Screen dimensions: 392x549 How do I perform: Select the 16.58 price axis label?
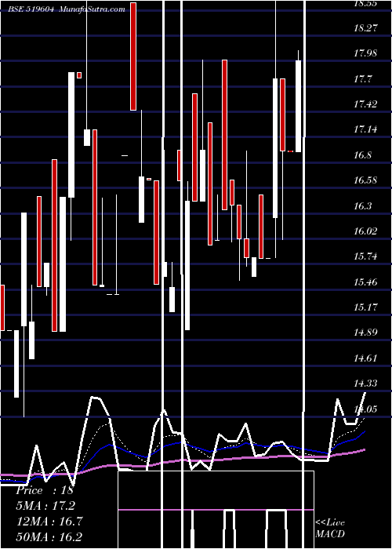click(365, 180)
